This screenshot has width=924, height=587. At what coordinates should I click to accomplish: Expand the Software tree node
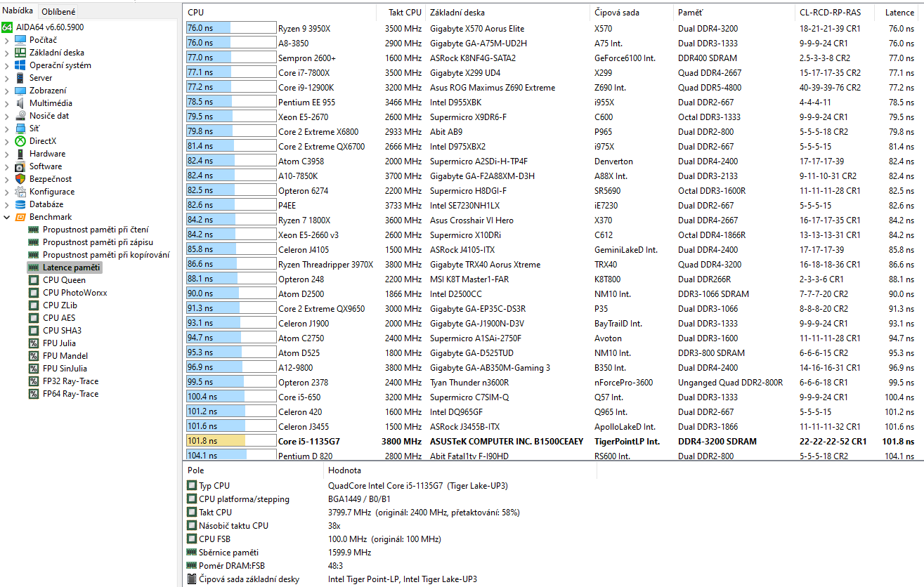click(7, 166)
